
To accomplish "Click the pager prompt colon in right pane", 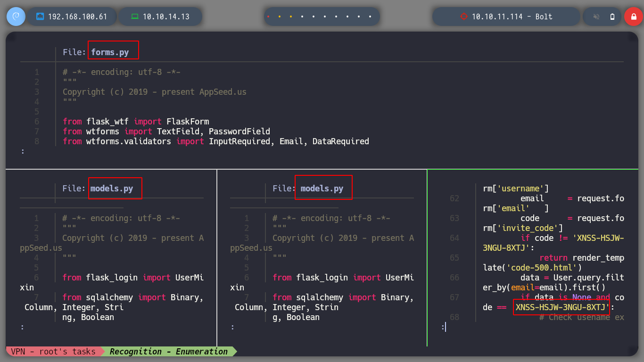I will (443, 327).
